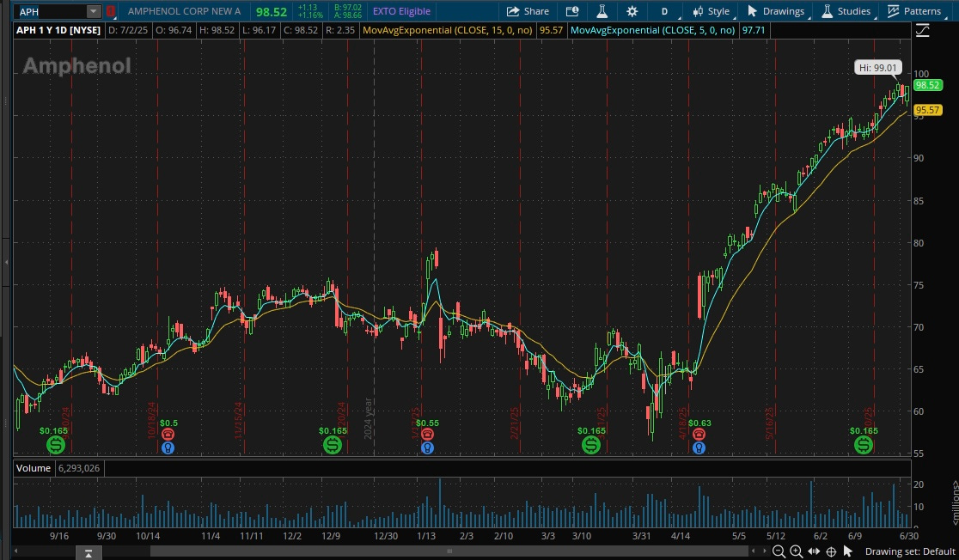Click the last price 98.52 in header
This screenshot has height=560, width=959.
click(x=271, y=12)
